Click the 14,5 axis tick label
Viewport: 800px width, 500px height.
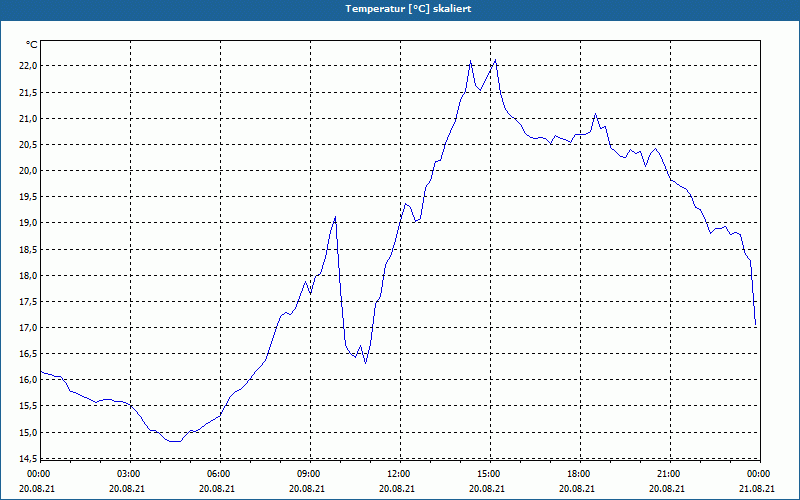click(27, 459)
